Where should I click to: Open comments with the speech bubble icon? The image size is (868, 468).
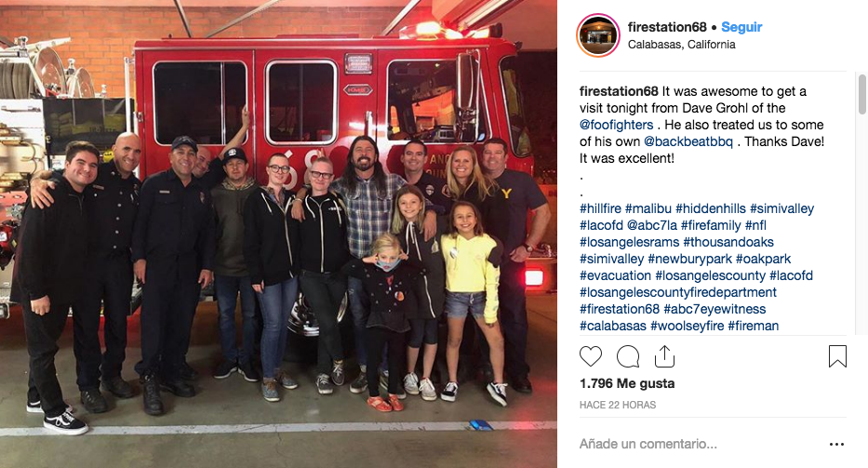(x=628, y=356)
